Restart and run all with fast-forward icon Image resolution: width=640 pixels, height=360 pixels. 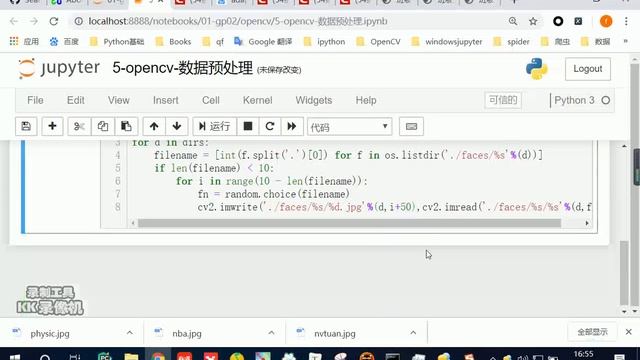tap(292, 126)
